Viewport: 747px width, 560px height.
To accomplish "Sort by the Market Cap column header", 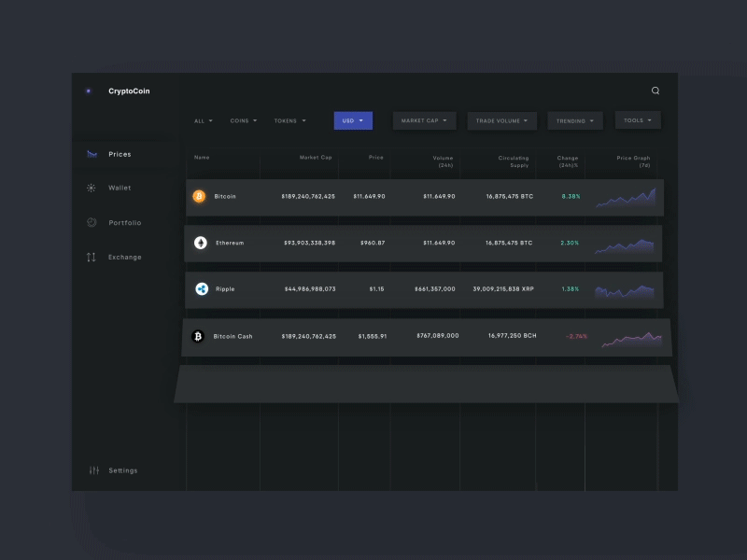I will [316, 157].
